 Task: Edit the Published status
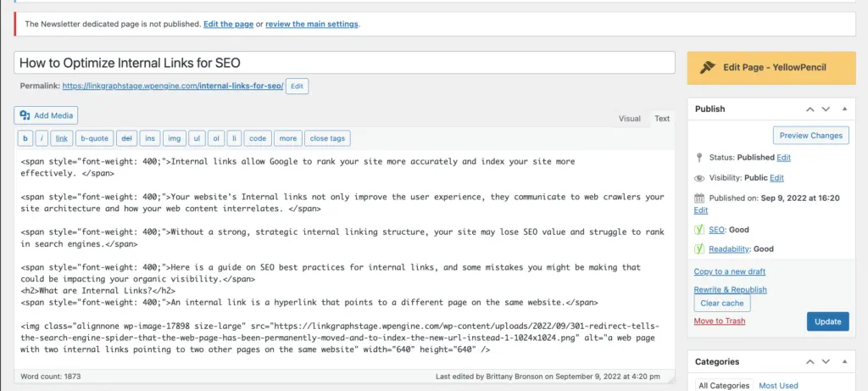click(783, 157)
